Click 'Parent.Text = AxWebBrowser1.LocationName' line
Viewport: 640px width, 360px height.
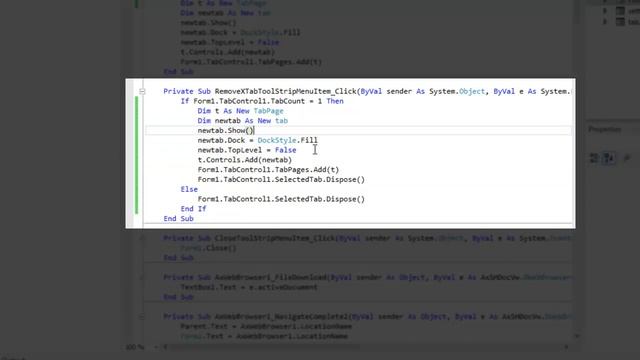pos(266,327)
